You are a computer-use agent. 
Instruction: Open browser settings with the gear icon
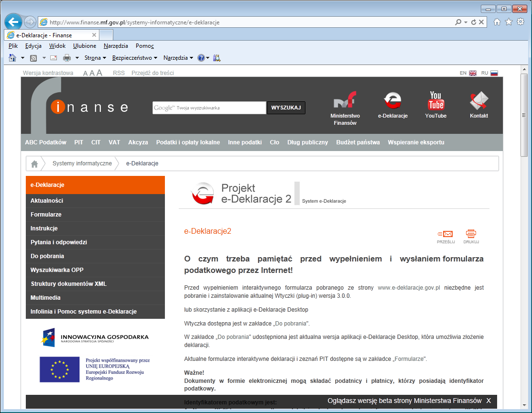coord(521,22)
